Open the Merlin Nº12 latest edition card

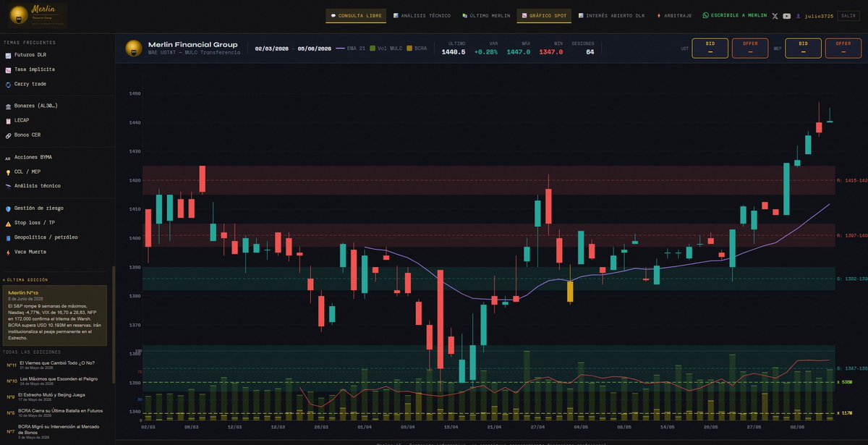(55, 315)
